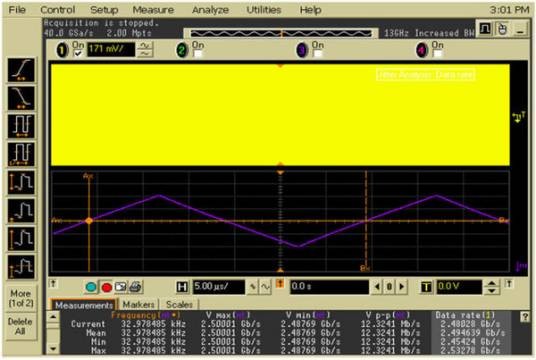Open the horizontal H scale setup
Screen dimensions: 536x360
pyautogui.click(x=182, y=287)
